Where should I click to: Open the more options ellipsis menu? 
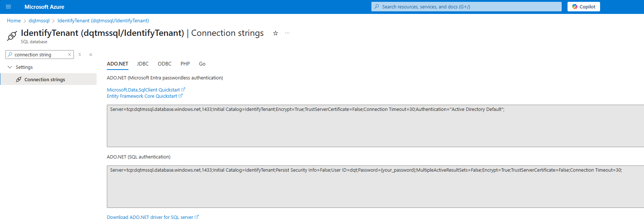tap(287, 33)
